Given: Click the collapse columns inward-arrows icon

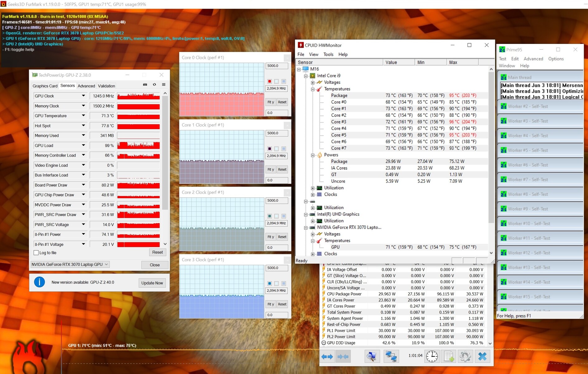Looking at the screenshot, I should pyautogui.click(x=343, y=356).
